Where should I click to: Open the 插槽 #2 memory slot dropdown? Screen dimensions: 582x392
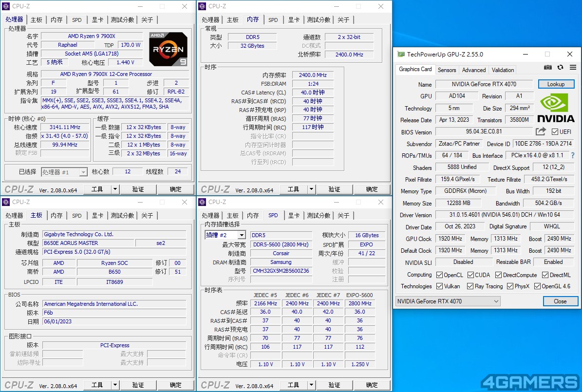(225, 235)
